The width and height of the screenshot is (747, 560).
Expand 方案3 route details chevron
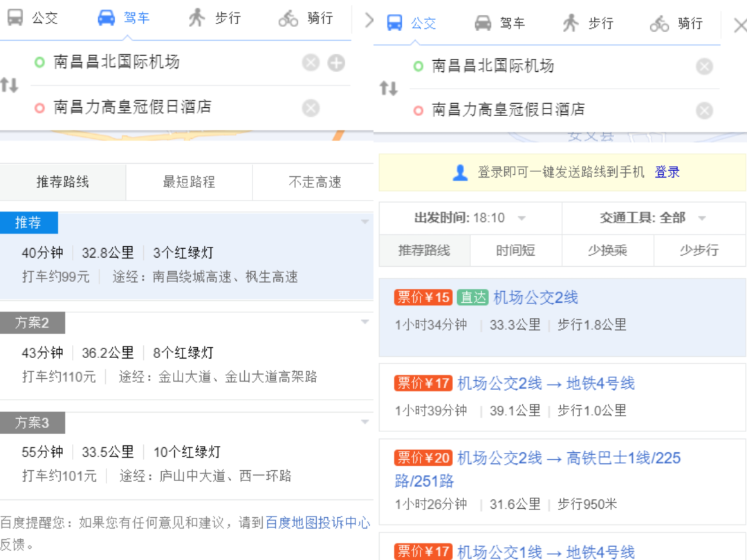[x=365, y=422]
